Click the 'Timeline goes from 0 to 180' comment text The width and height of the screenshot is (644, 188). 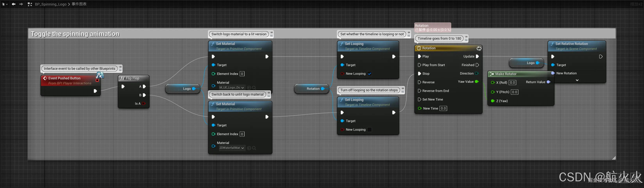pos(439,39)
